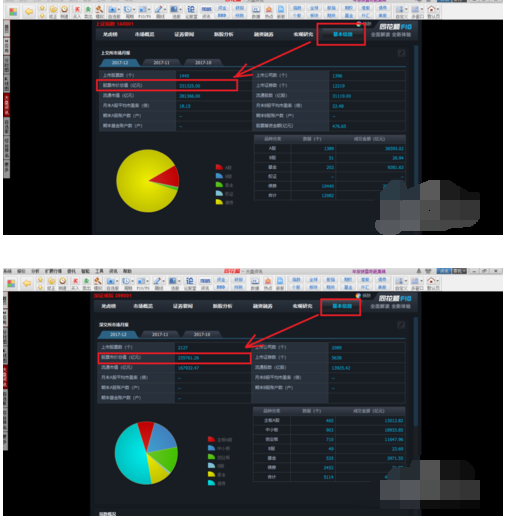
Task: Click the edit pencil icon in the 深交所市场月报 panel
Action: click(401, 325)
